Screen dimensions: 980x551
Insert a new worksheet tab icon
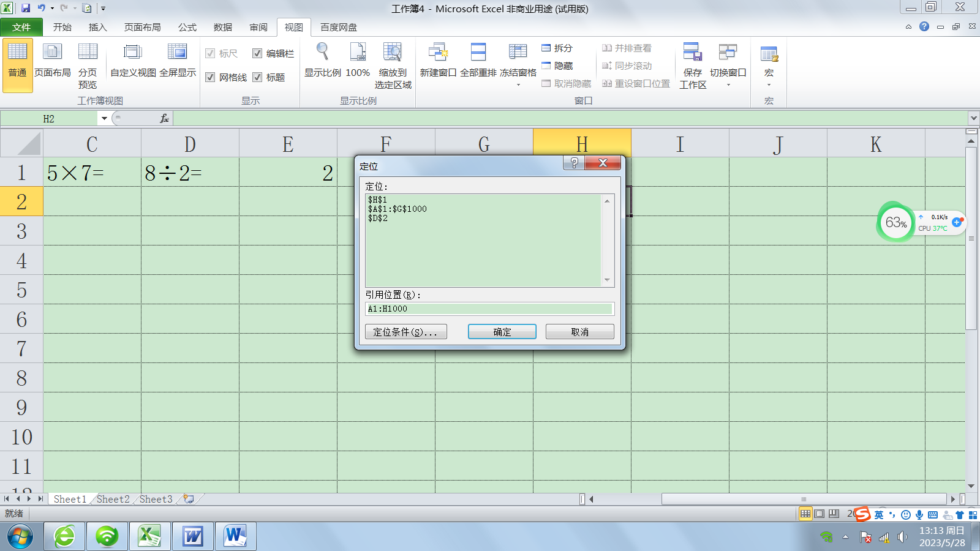(x=189, y=499)
